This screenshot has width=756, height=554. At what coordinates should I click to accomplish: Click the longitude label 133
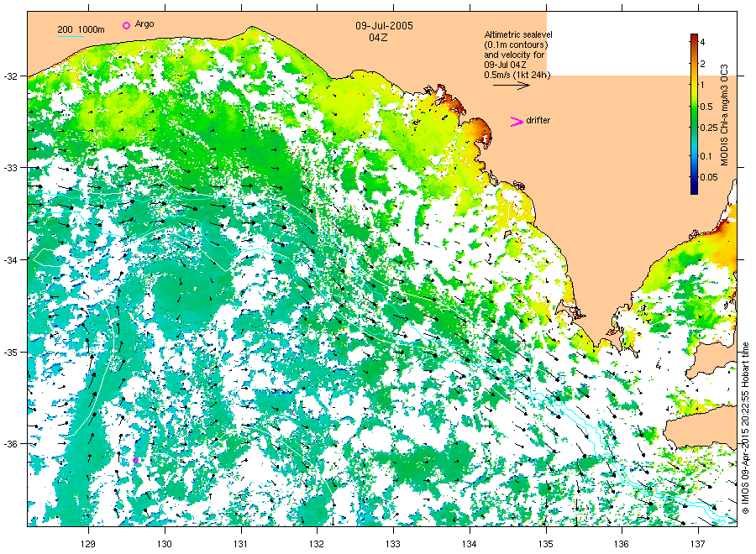[x=393, y=545]
